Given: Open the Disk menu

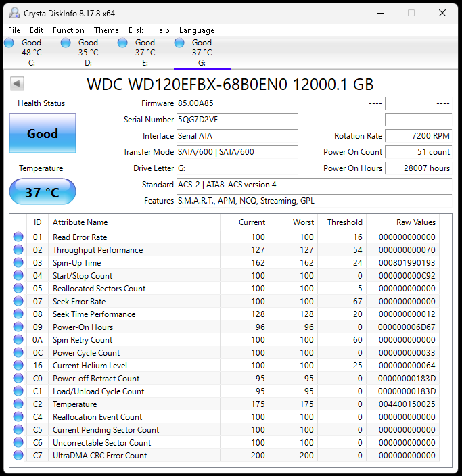Looking at the screenshot, I should click(x=136, y=30).
